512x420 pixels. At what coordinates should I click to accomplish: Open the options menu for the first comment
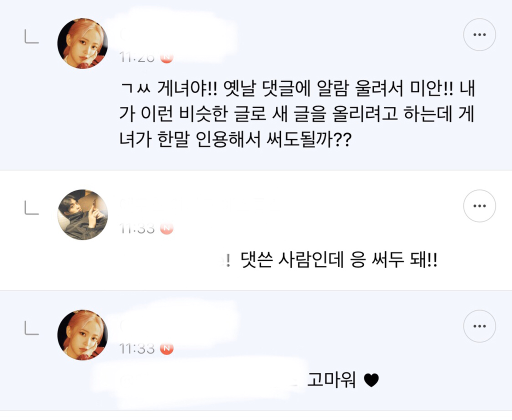pos(479,34)
